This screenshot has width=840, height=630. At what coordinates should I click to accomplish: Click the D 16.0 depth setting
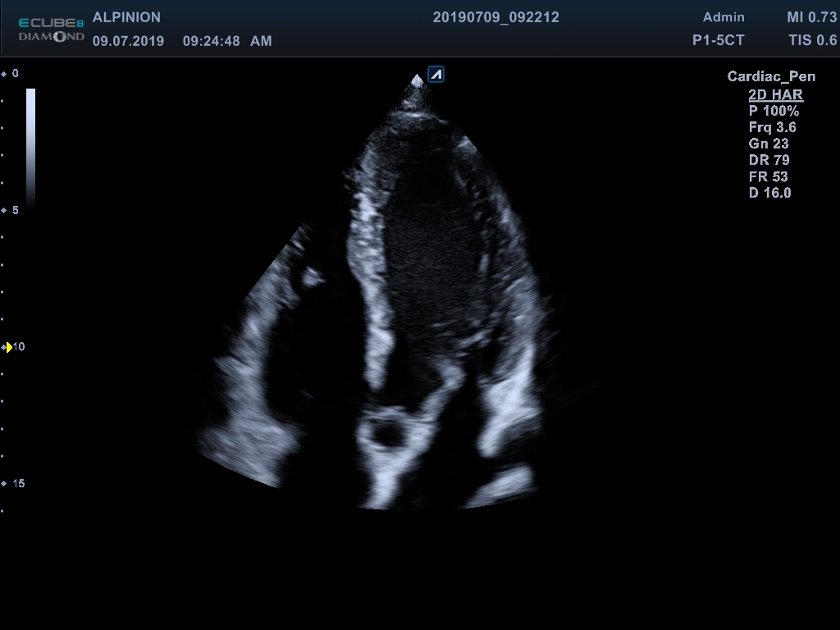point(769,193)
